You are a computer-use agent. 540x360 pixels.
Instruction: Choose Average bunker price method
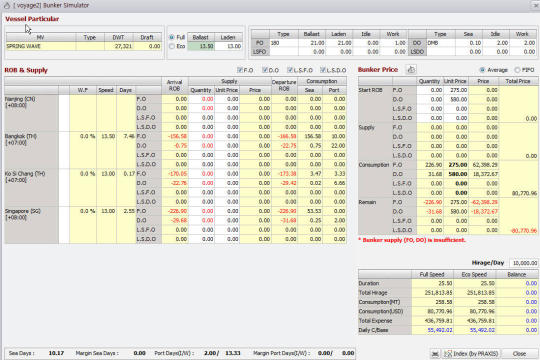click(x=482, y=70)
